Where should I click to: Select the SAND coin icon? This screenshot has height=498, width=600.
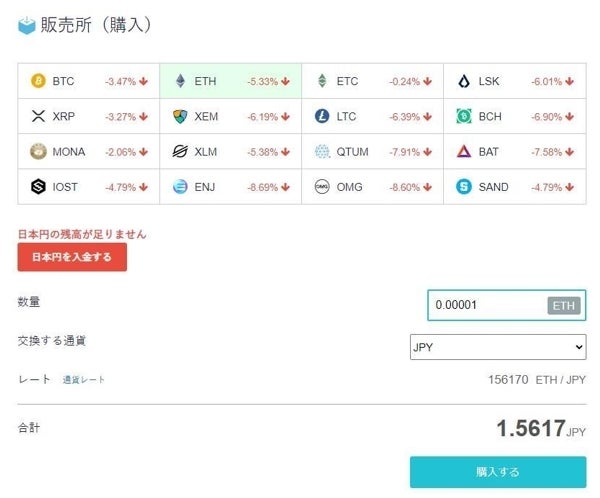tap(464, 187)
